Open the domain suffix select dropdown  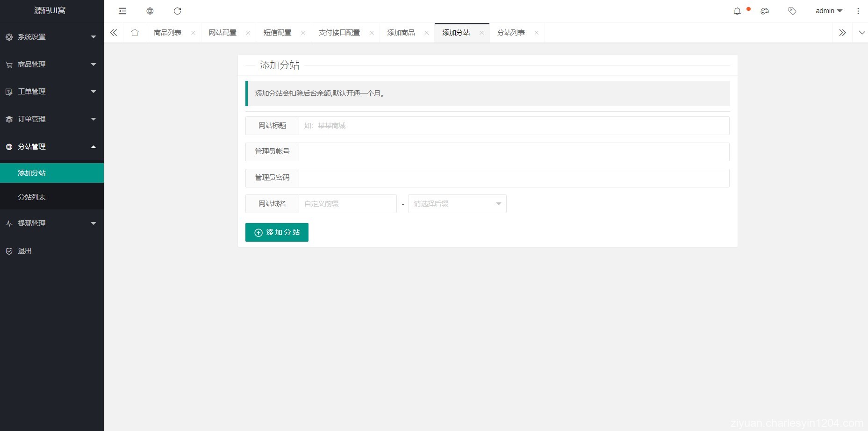point(457,204)
